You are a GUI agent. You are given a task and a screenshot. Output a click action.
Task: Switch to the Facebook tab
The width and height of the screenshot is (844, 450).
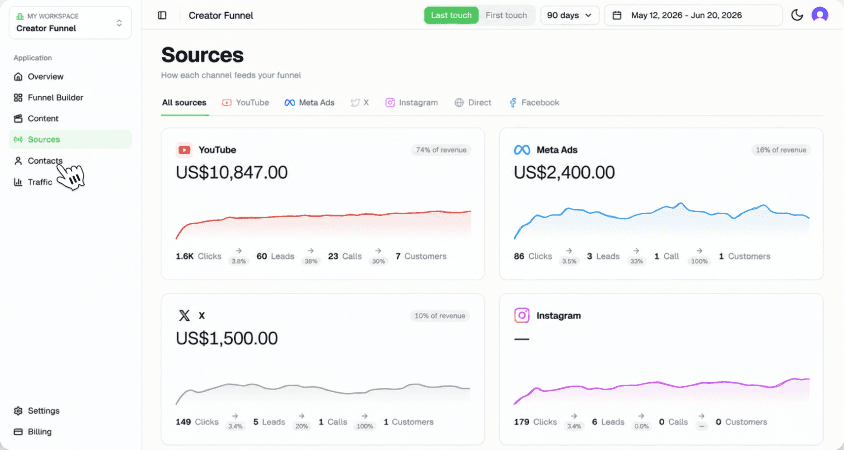pyautogui.click(x=534, y=103)
